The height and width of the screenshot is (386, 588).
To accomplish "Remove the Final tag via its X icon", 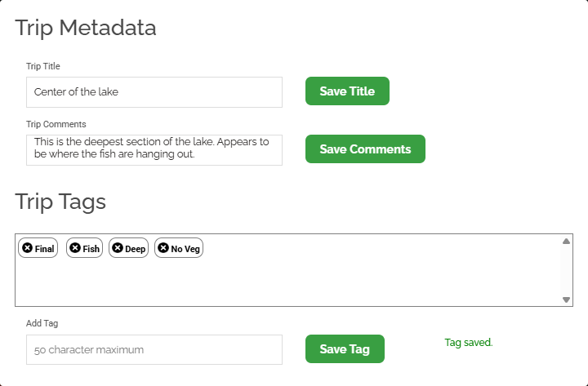I will pyautogui.click(x=28, y=248).
